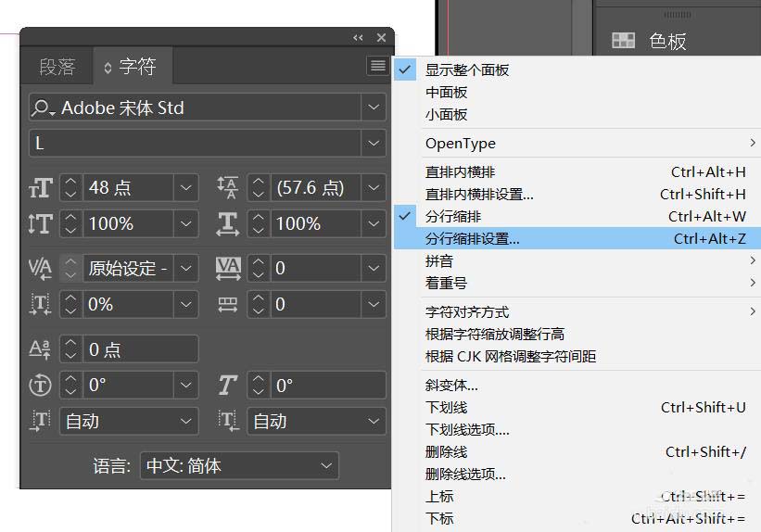
Task: Choose 删除线 menu item
Action: [x=577, y=452]
